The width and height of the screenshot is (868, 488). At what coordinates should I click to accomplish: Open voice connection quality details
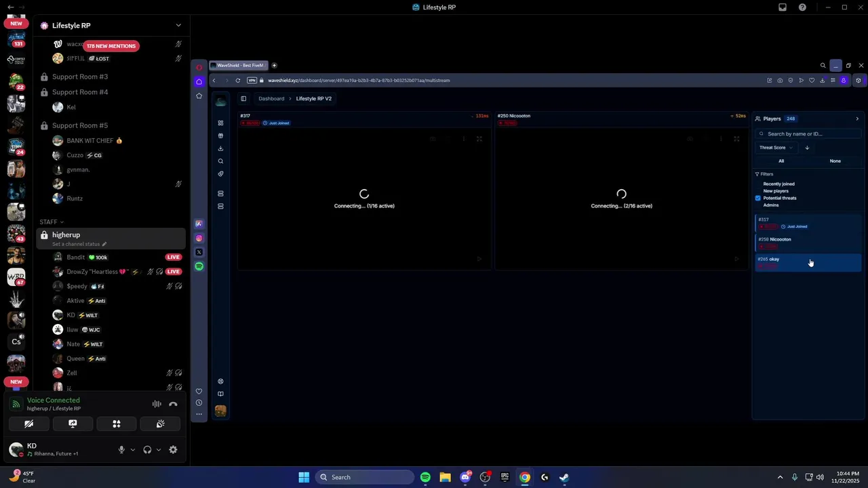[x=53, y=400]
